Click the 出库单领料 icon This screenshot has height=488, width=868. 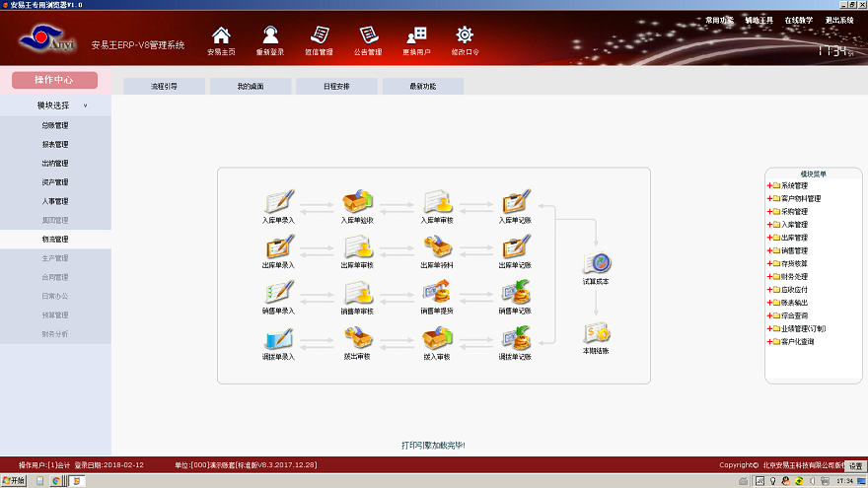pos(437,246)
